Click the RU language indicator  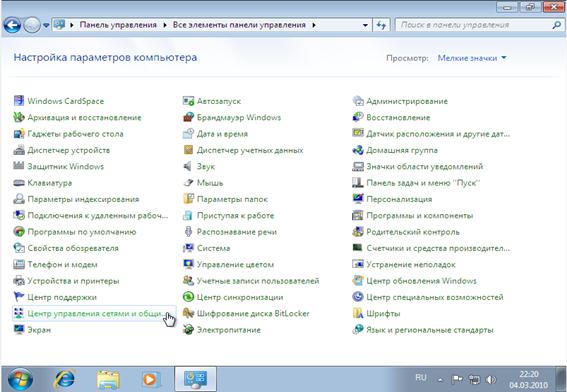pyautogui.click(x=421, y=378)
